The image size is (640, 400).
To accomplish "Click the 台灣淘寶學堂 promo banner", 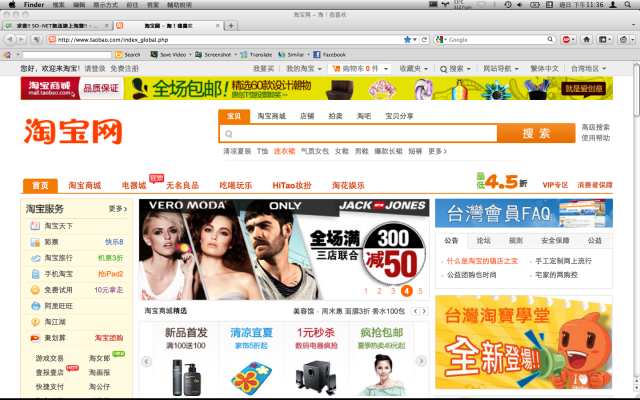I will pyautogui.click(x=524, y=342).
